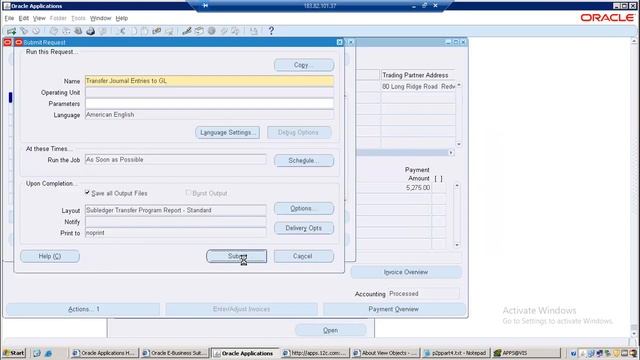Open the Edit menu
Screen dimensions: 640x360
(24, 18)
